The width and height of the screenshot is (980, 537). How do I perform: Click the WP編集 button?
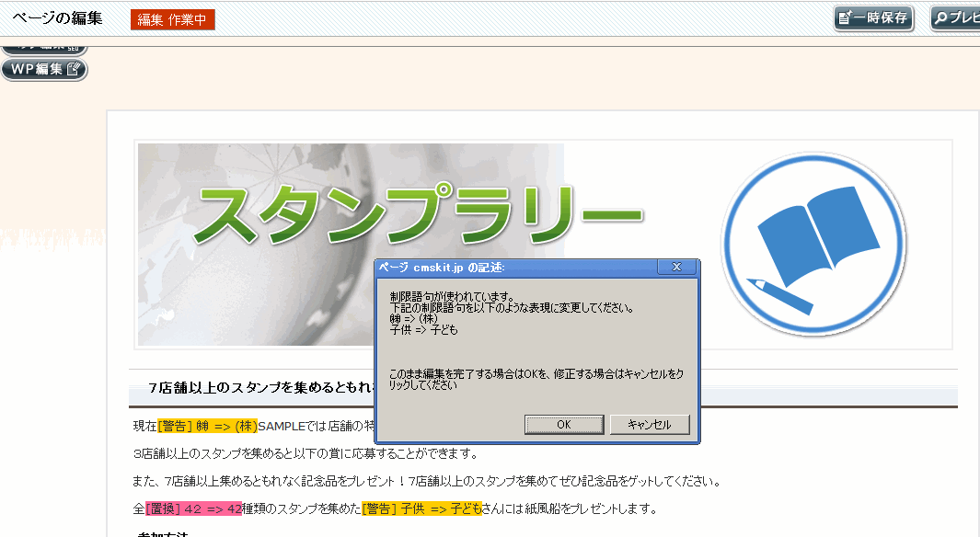[44, 69]
